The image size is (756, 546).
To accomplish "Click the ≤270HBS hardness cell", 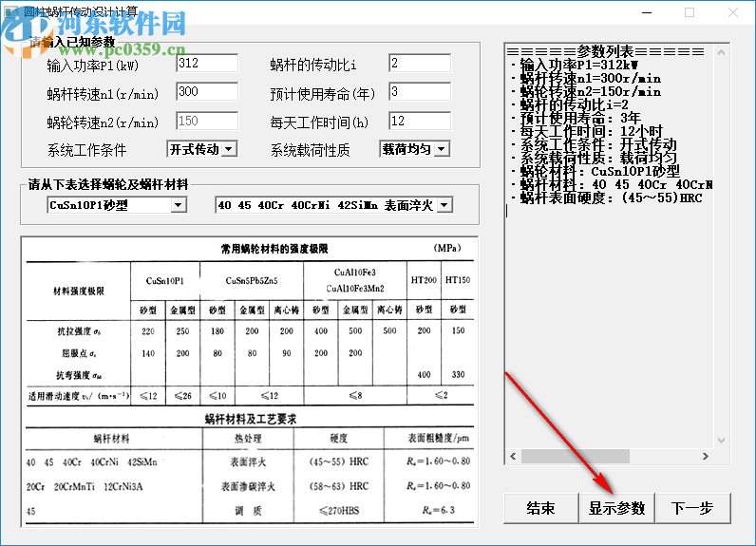I will [339, 510].
